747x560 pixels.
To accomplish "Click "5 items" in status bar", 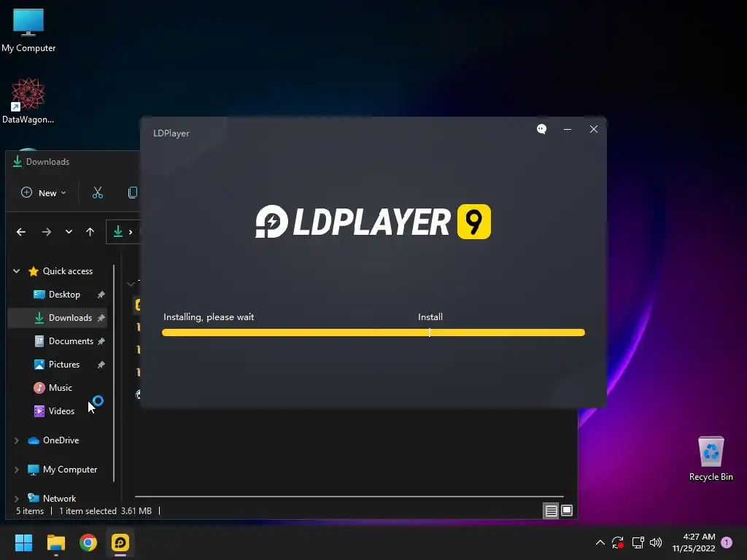I will click(x=29, y=511).
